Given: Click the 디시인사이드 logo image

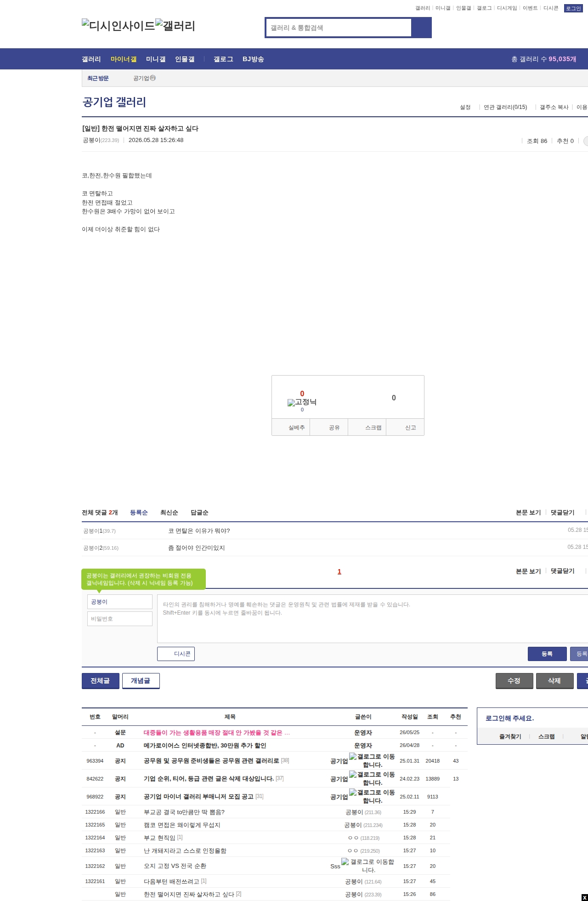Looking at the screenshot, I should point(119,25).
